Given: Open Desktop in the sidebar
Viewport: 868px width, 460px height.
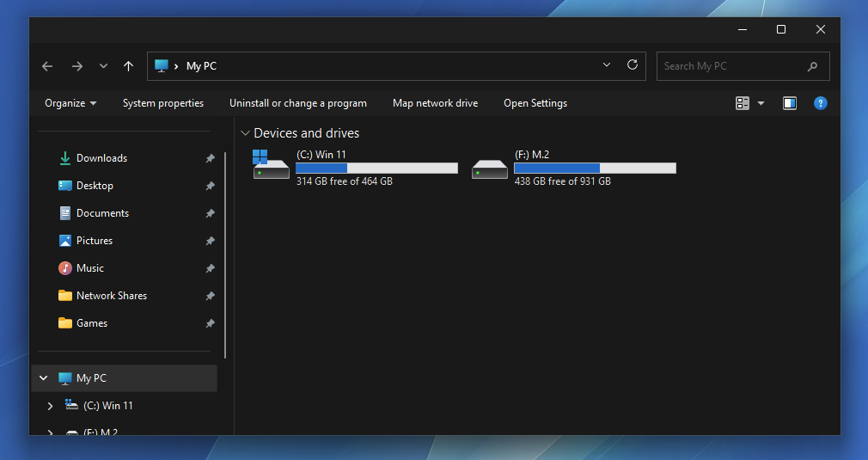Looking at the screenshot, I should [x=95, y=186].
